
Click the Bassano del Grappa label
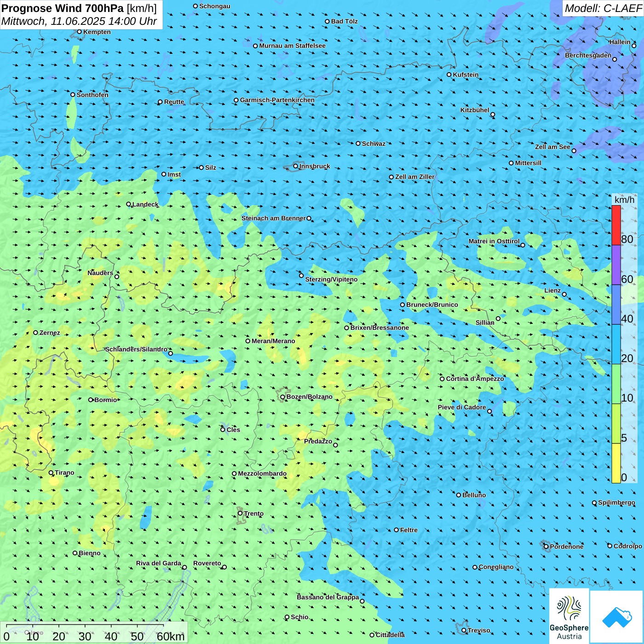(328, 597)
